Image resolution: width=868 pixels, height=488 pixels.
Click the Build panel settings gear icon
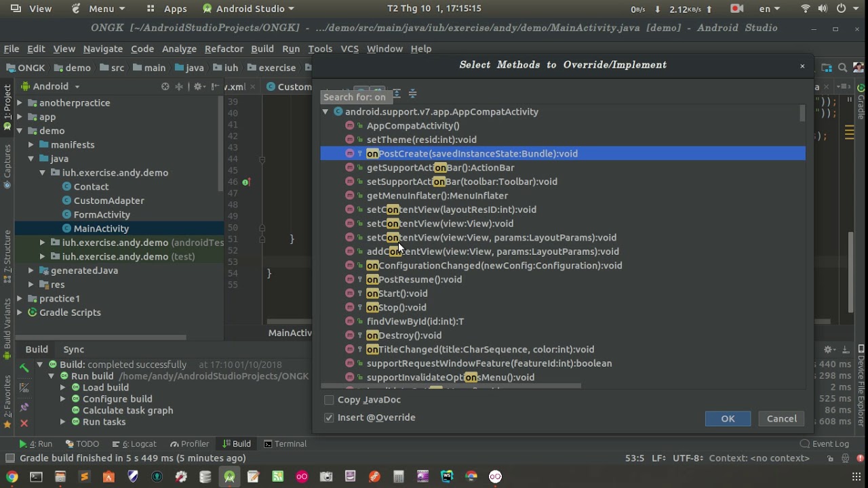pyautogui.click(x=827, y=349)
